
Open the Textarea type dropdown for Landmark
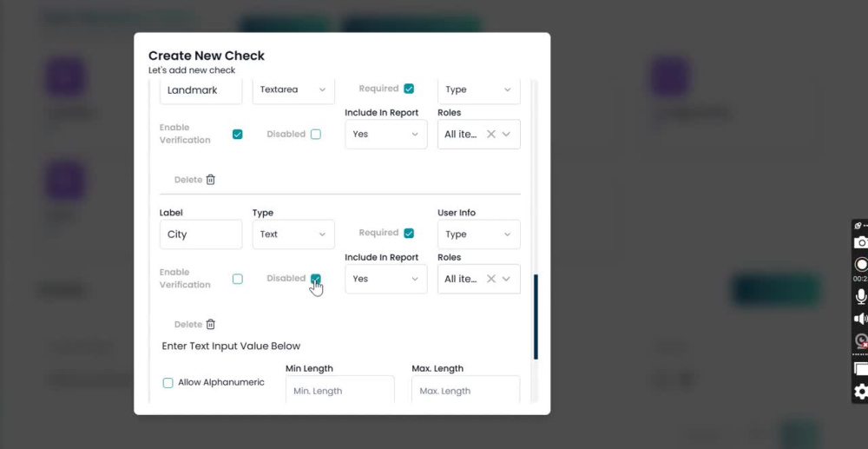tap(293, 89)
